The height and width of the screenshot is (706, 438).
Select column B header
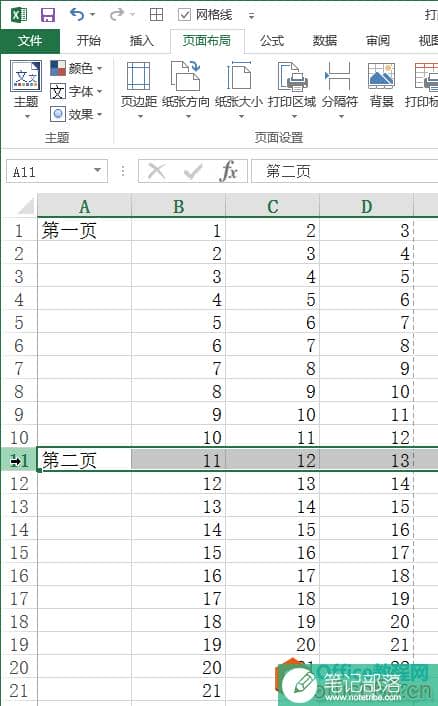179,206
